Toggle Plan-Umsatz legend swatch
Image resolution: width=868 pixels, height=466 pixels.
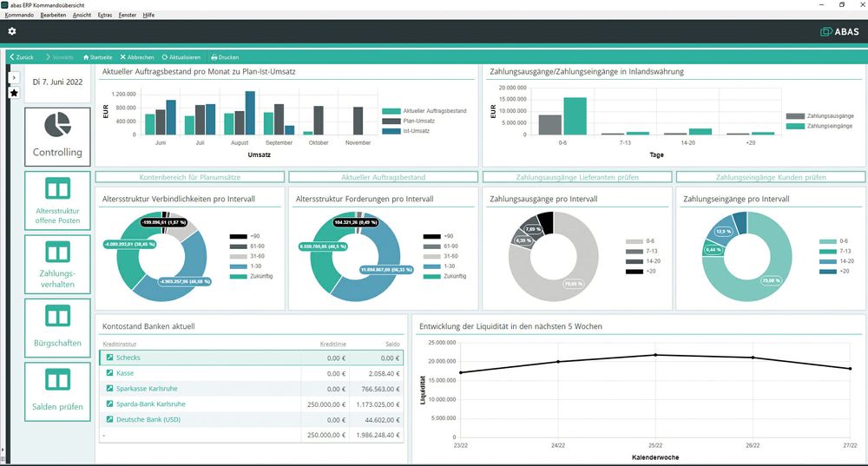tap(391, 121)
